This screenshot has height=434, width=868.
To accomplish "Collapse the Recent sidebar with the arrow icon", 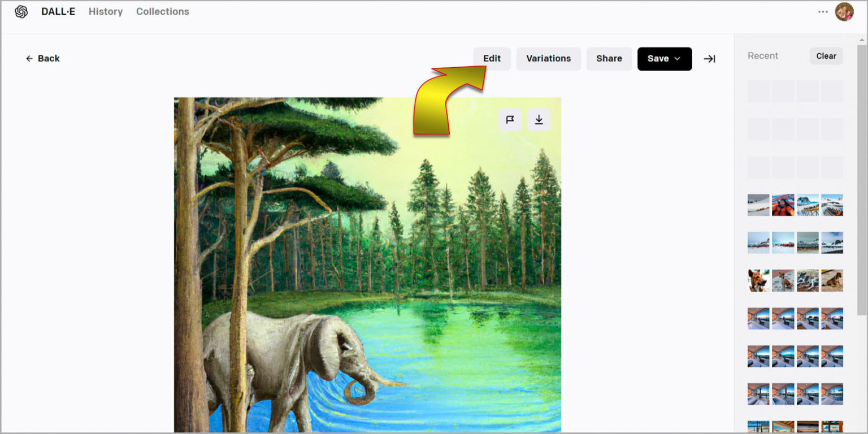I will coord(710,58).
